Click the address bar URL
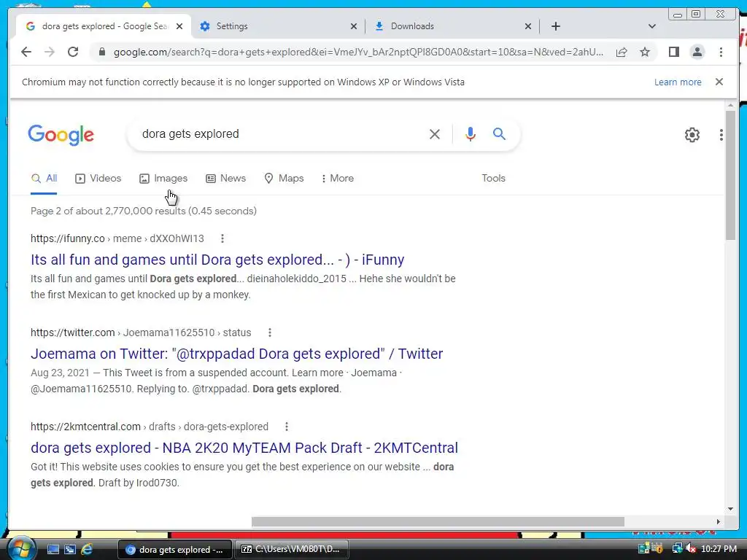Screen dimensions: 747x560 358,52
